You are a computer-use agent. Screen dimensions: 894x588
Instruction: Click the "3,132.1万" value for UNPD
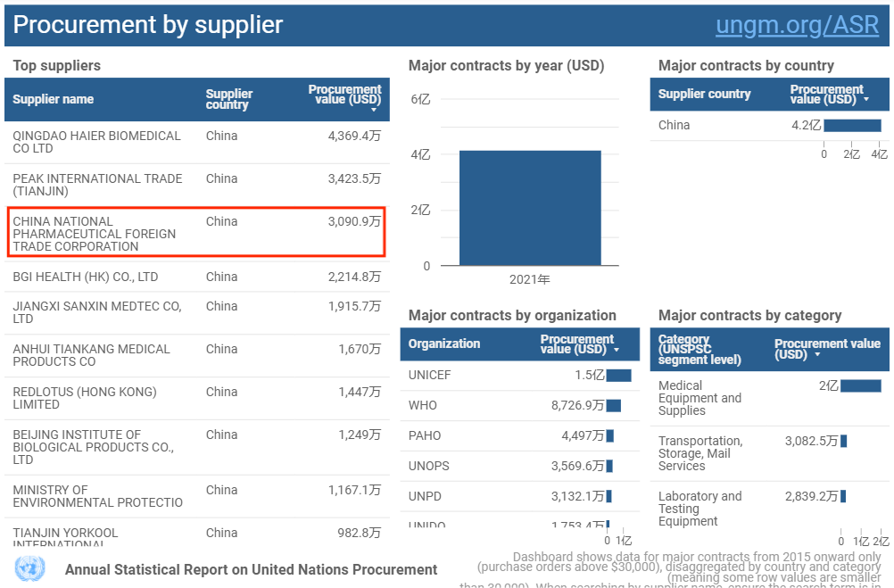[577, 496]
